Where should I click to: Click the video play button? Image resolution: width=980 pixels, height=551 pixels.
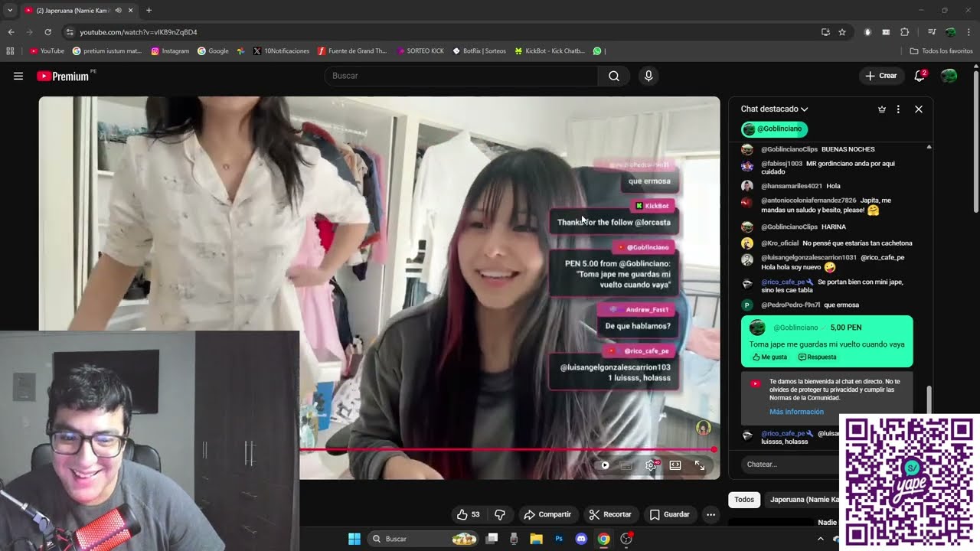(605, 465)
